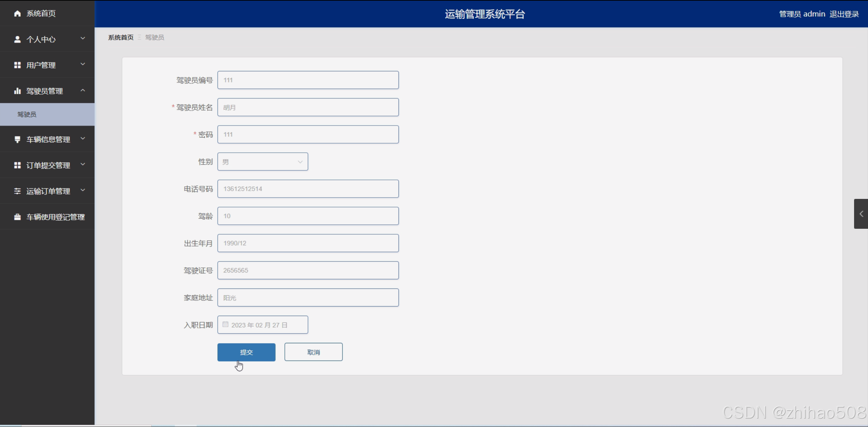The image size is (868, 427).
Task: Click the 退出登录 logout link
Action: [844, 14]
